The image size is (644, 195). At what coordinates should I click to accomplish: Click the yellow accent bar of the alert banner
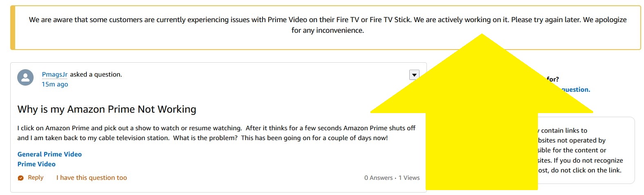pos(13,28)
